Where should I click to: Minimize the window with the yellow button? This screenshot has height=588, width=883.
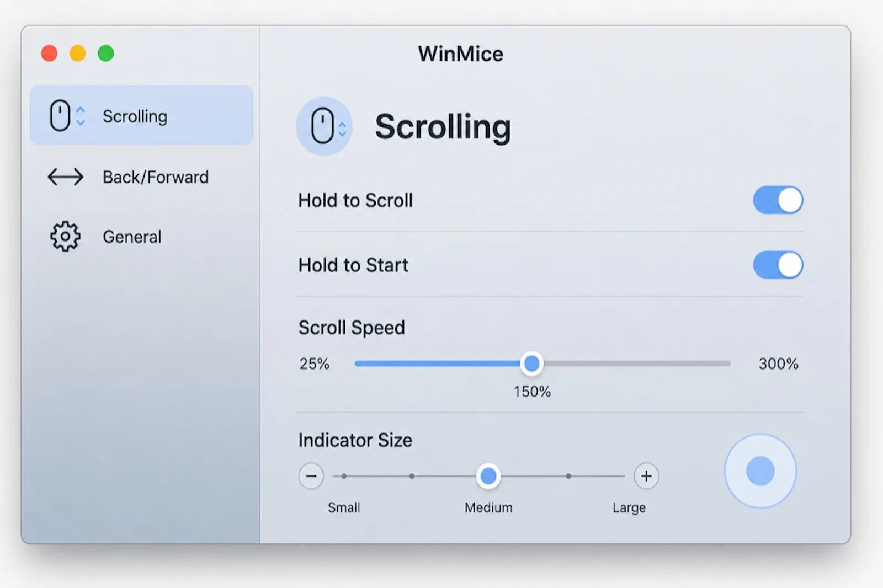(78, 54)
